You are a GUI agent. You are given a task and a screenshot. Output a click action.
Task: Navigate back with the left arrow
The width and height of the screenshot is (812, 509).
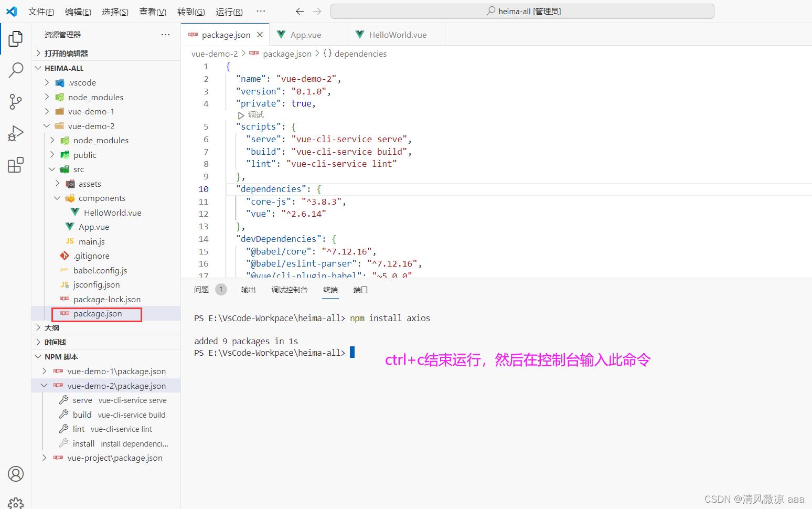(x=300, y=11)
